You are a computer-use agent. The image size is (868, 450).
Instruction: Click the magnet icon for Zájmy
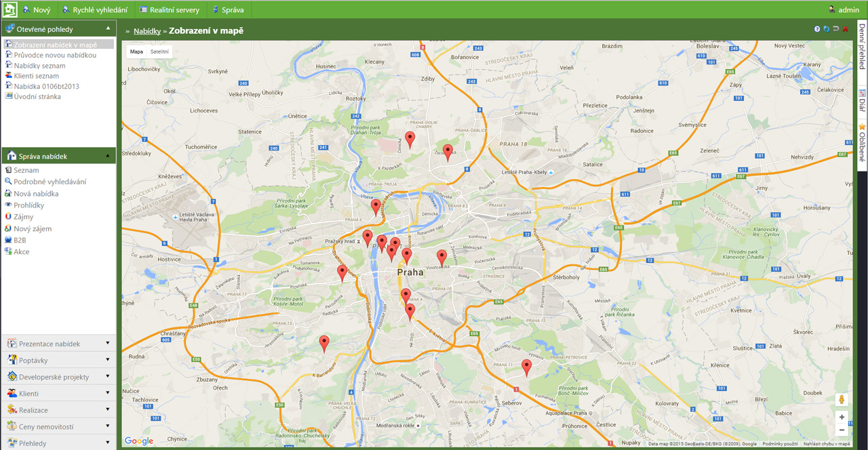(8, 217)
